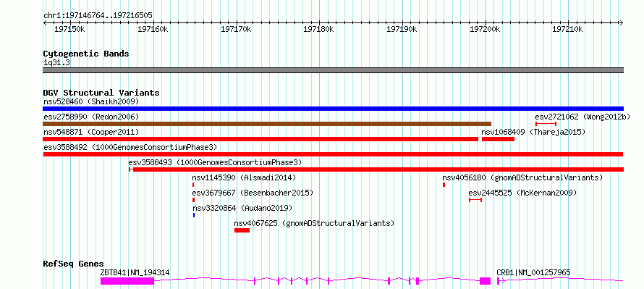Click the ruler's right arrowhead
Image resolution: width=644 pixels, height=289 pixels.
pyautogui.click(x=621, y=23)
